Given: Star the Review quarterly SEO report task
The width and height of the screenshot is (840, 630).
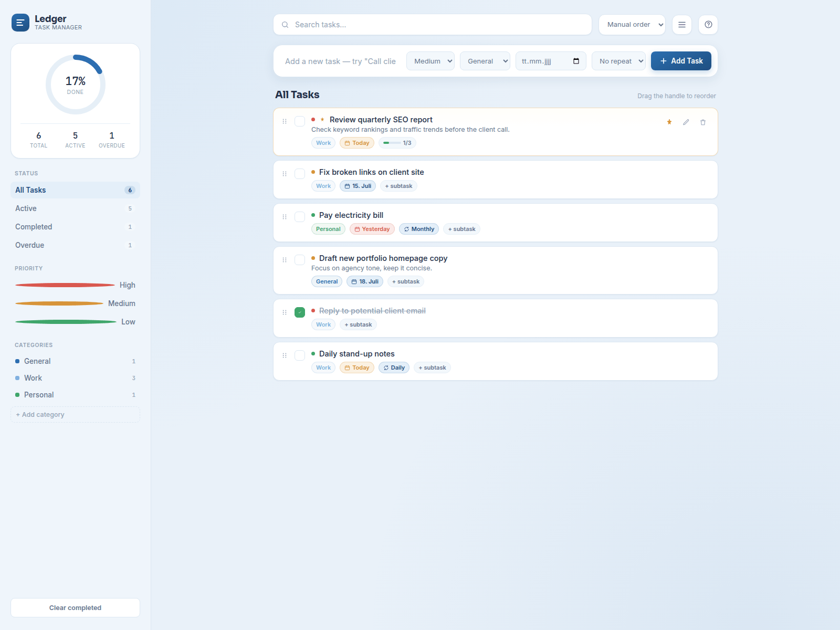Looking at the screenshot, I should (x=669, y=122).
